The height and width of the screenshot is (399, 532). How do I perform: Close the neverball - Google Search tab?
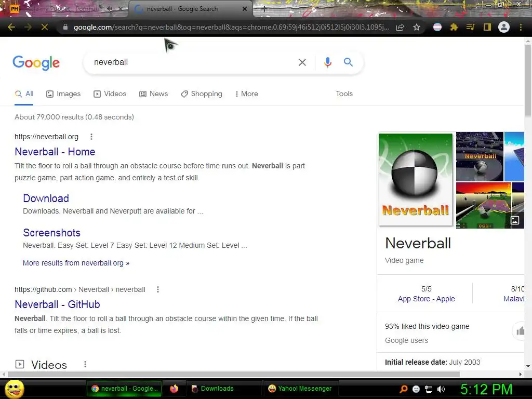pos(245,9)
